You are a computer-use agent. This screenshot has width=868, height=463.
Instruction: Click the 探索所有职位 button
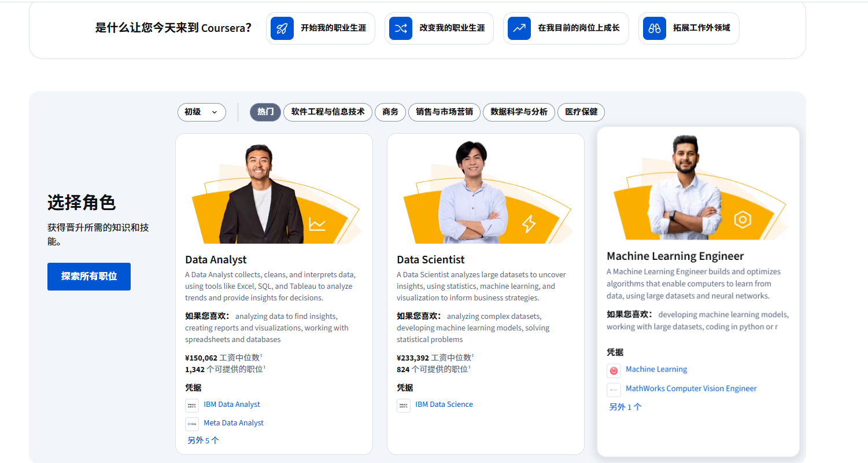point(89,277)
